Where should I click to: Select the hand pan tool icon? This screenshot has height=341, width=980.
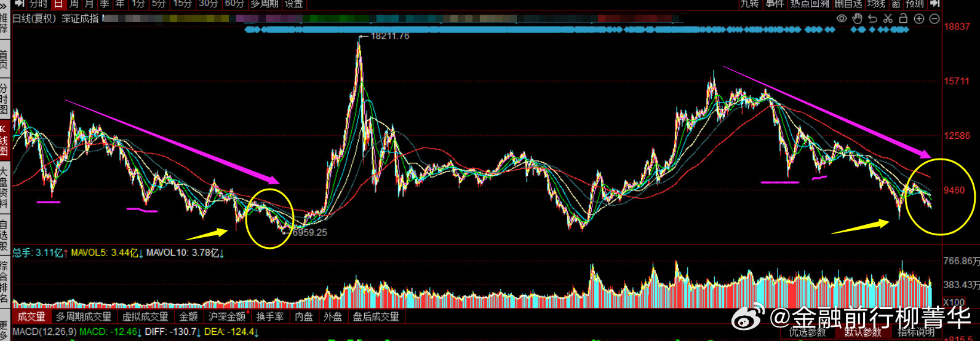click(857, 18)
